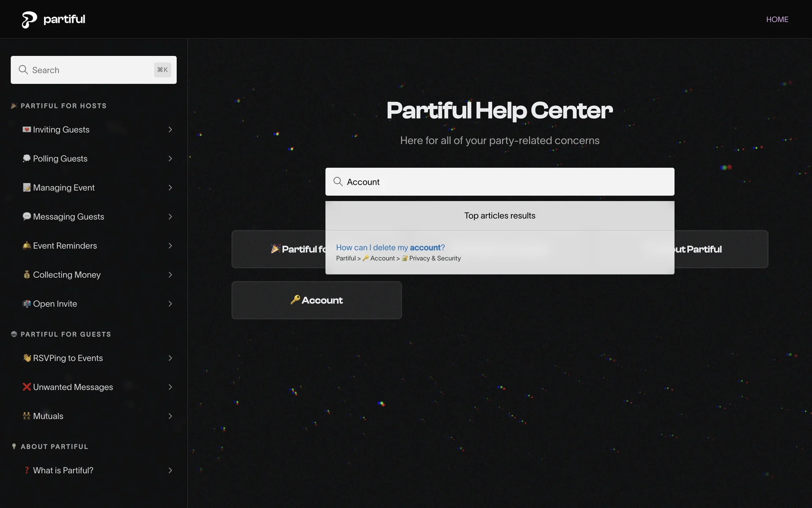Click the red X icon by Unwanted Messages
Viewport: 812px width, 508px height.
point(27,387)
